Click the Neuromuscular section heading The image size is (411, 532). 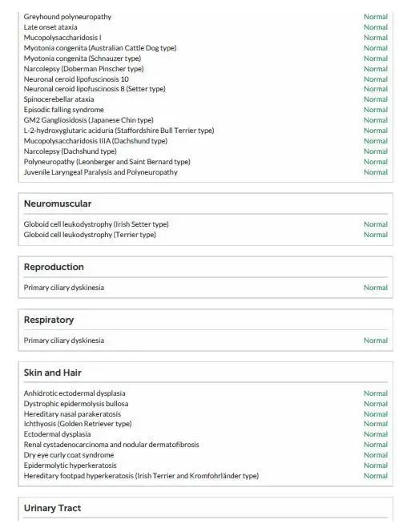tap(58, 204)
